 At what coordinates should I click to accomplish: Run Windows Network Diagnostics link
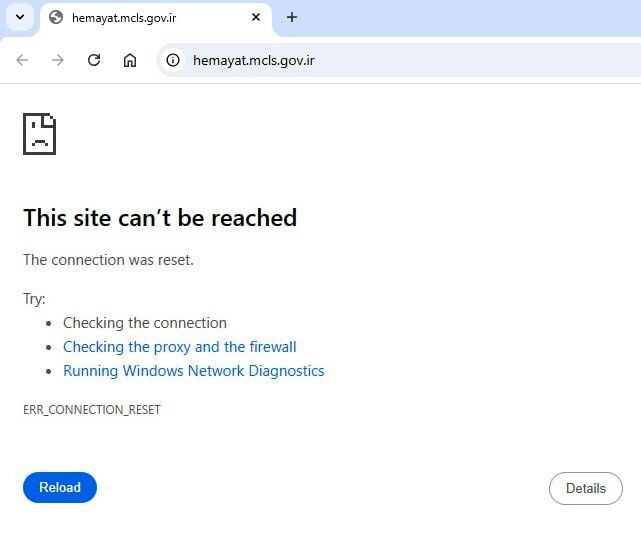(194, 371)
